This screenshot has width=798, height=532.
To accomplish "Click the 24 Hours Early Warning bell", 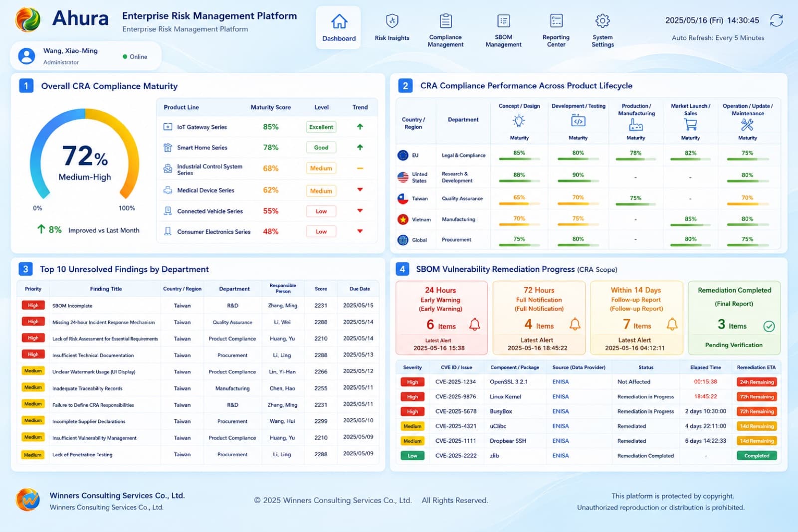I will [x=474, y=325].
